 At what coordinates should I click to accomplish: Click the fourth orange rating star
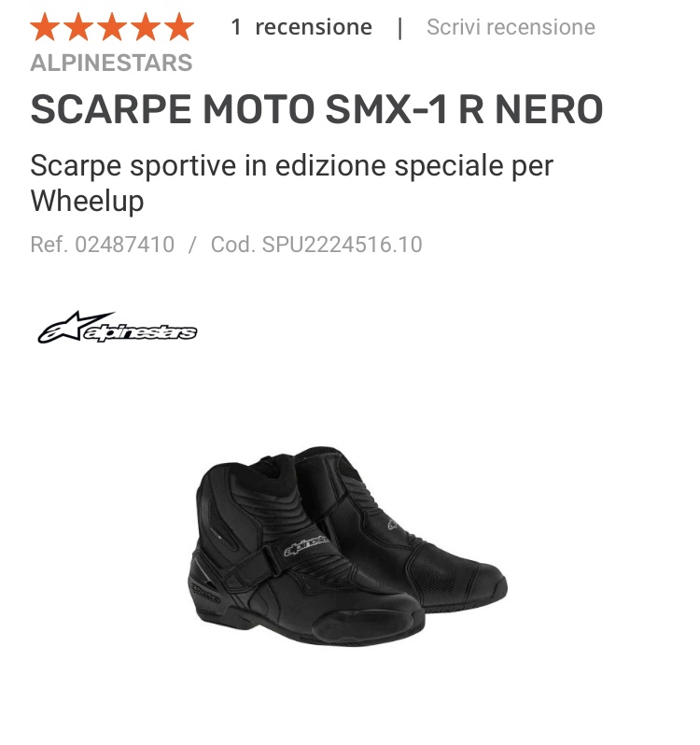point(146,27)
